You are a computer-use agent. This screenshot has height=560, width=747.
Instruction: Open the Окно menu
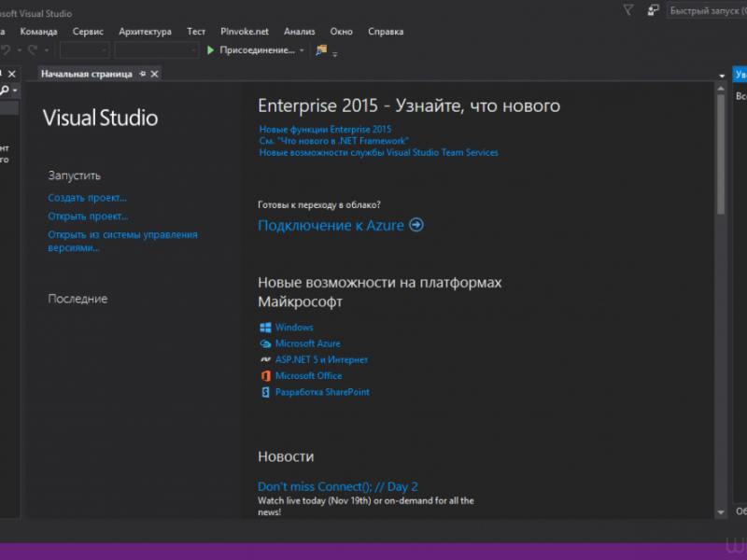[x=342, y=32]
